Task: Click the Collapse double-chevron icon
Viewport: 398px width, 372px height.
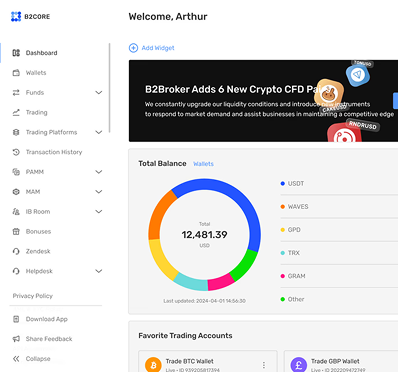Action: tap(16, 359)
